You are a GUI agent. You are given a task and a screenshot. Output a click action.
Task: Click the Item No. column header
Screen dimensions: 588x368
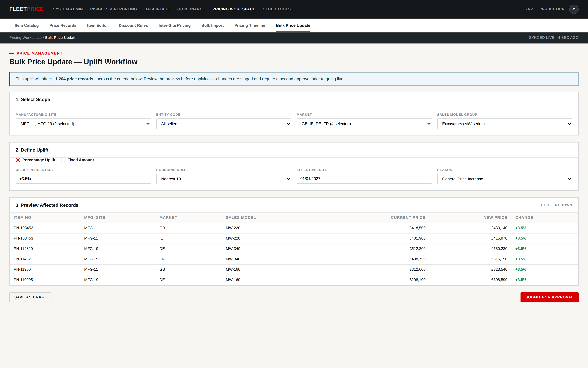(x=23, y=218)
